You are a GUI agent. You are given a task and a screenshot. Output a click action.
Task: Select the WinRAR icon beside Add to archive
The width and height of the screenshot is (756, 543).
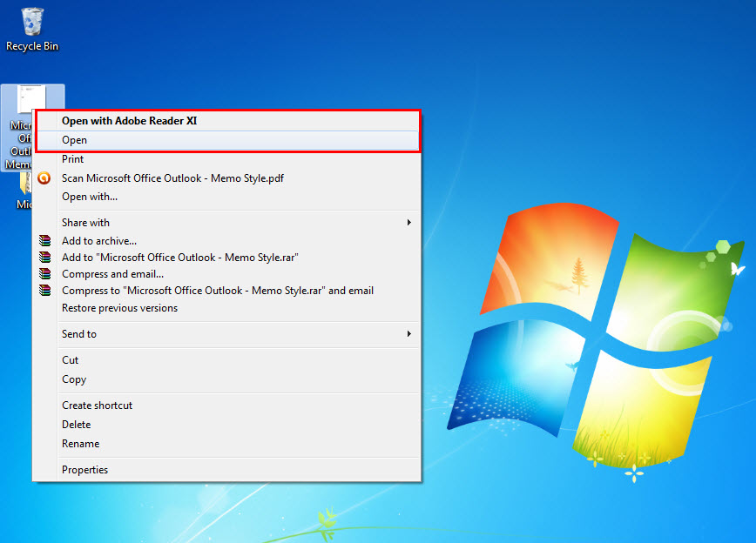(44, 240)
